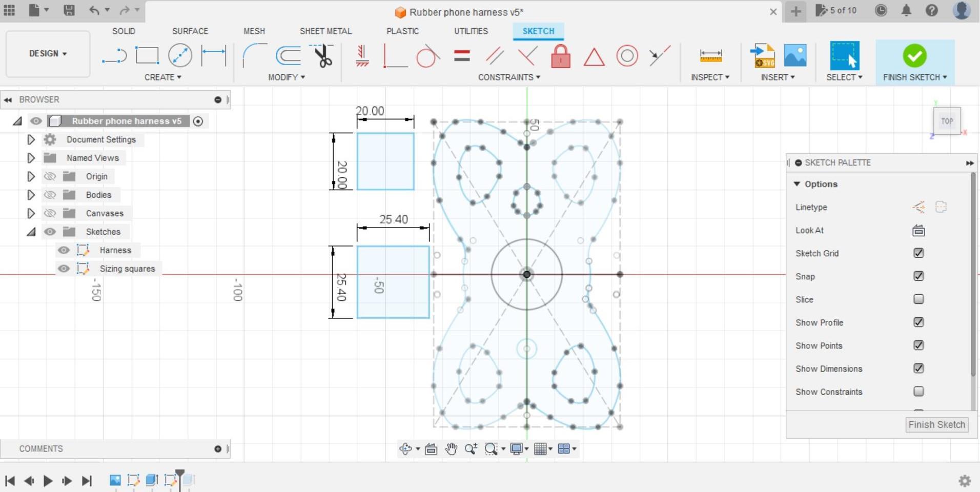Click the Insert SVG icon

[762, 55]
